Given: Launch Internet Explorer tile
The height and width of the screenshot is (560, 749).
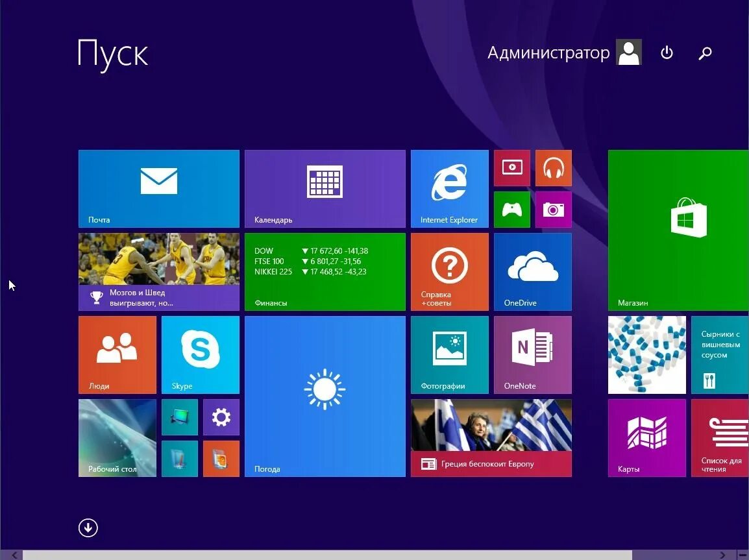Looking at the screenshot, I should [x=450, y=189].
